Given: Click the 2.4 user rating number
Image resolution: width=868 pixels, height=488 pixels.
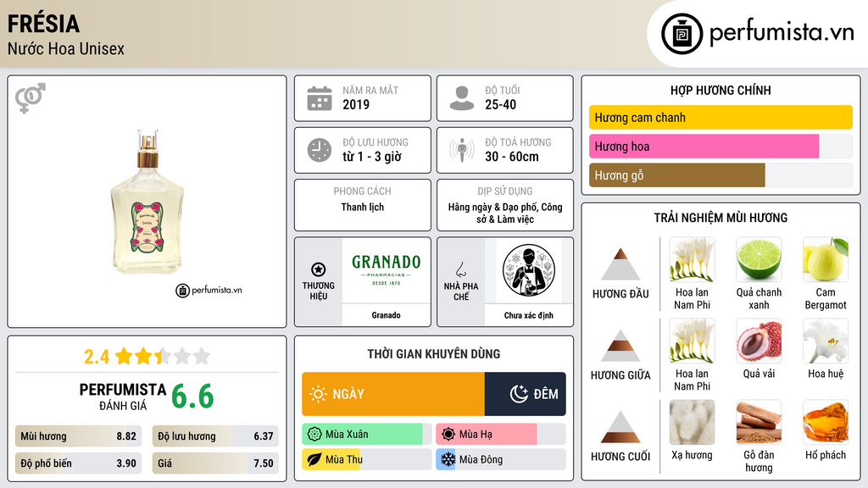Looking at the screenshot, I should tap(97, 357).
